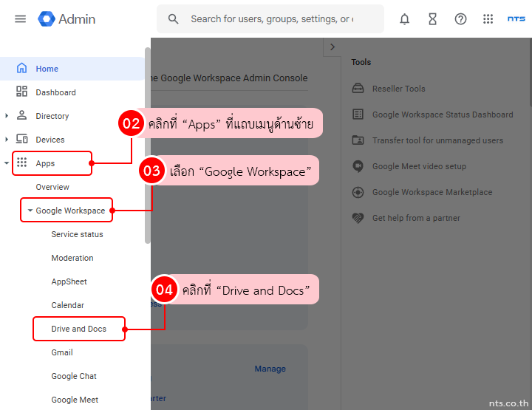Open Dashboard from the sidebar
This screenshot has height=410, width=532.
click(55, 92)
